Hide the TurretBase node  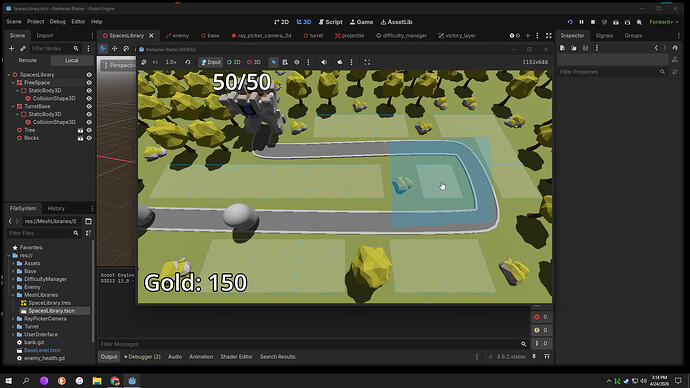(89, 106)
